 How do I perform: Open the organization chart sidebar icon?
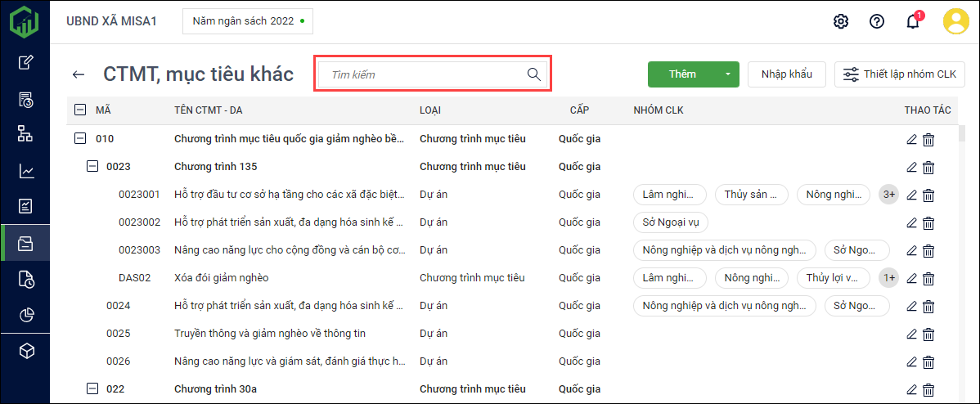point(26,134)
